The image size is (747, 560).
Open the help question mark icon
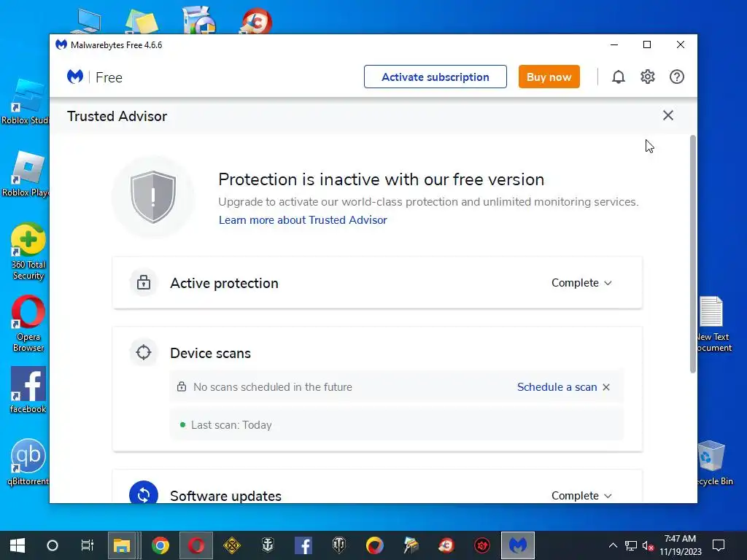[x=676, y=77]
